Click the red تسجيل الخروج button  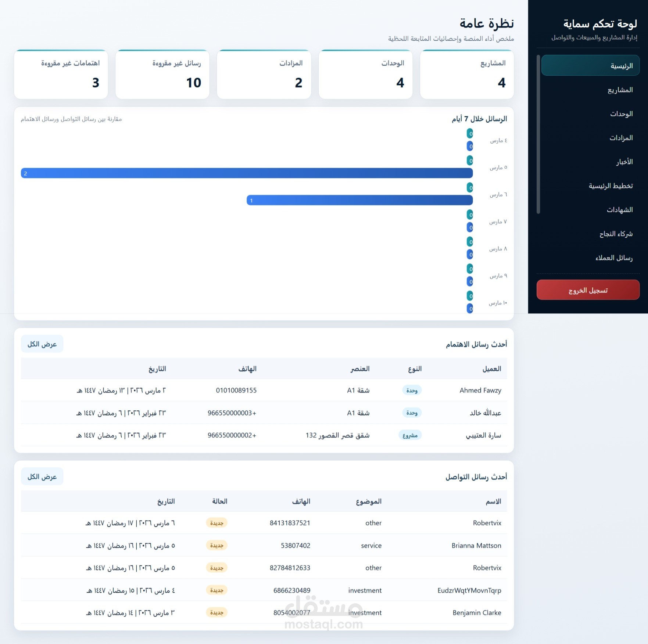tap(588, 290)
